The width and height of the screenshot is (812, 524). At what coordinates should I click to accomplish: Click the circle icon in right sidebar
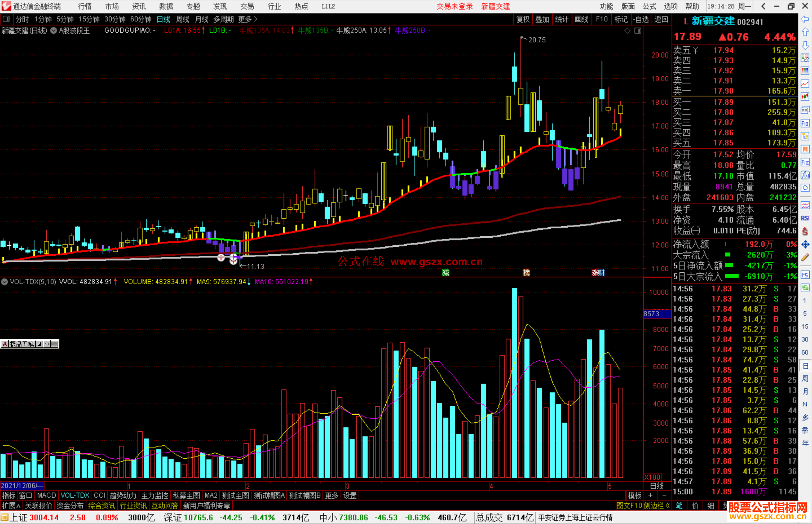(x=805, y=188)
